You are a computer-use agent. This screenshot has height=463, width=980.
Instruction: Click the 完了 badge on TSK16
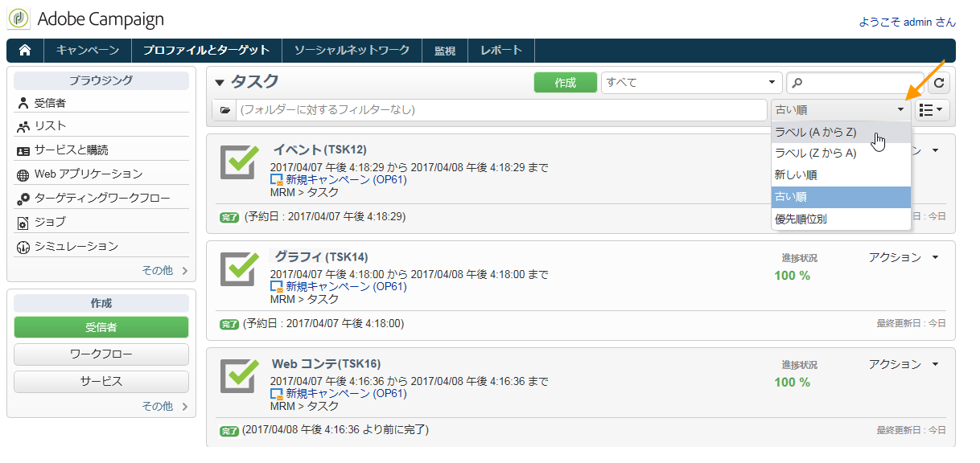(x=229, y=431)
